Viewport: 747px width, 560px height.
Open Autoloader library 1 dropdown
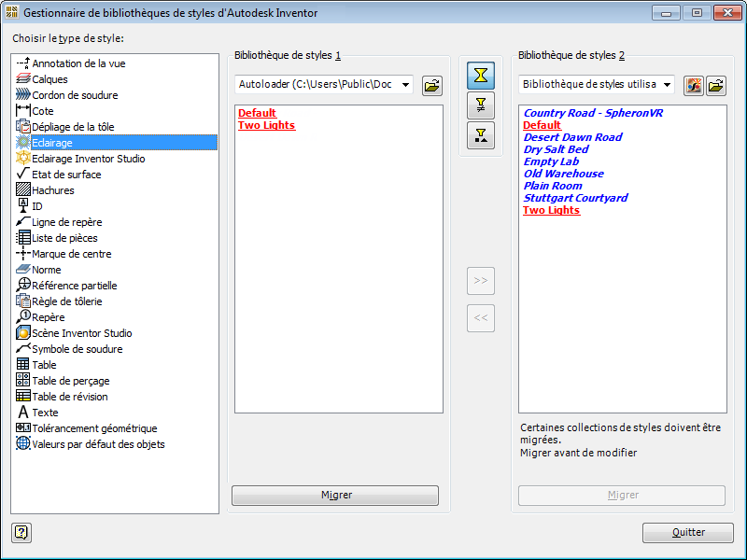click(324, 84)
